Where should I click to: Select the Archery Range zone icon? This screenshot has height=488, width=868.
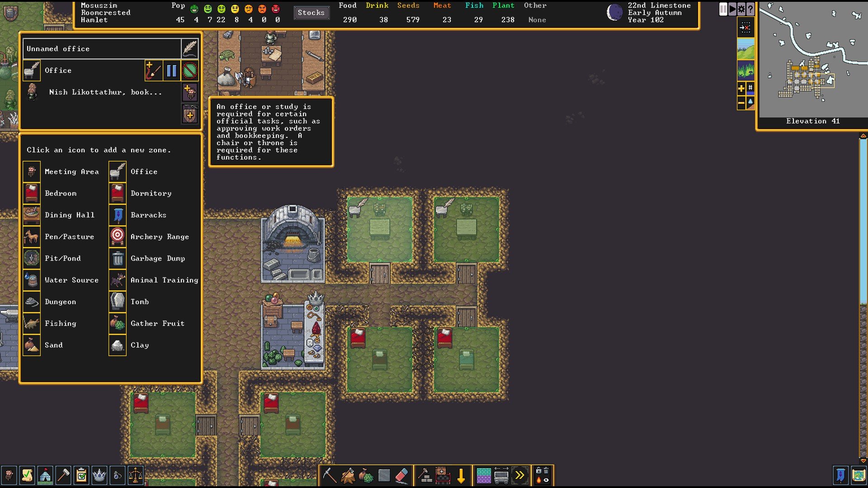tap(117, 237)
